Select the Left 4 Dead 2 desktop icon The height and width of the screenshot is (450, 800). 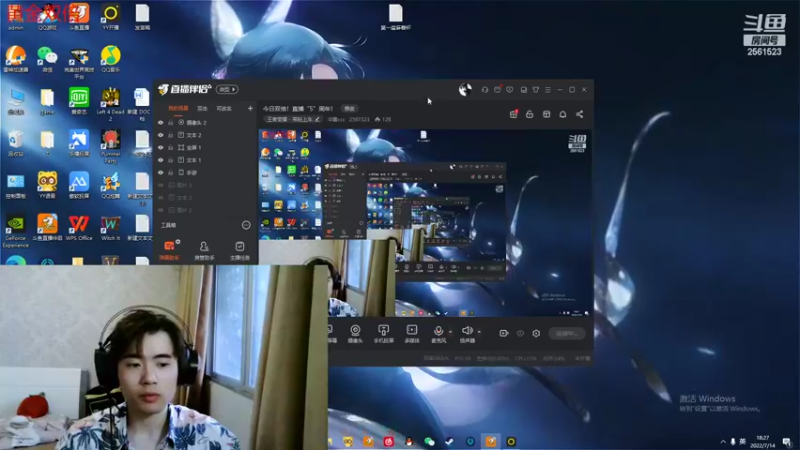[110, 104]
